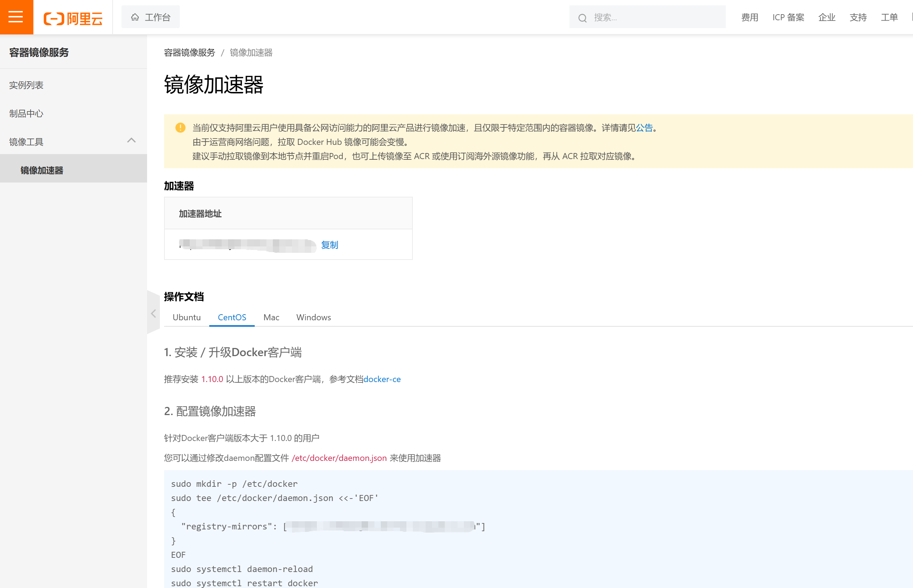Screen dimensions: 913x588
Task: Open the 企业 top menu
Action: click(827, 17)
